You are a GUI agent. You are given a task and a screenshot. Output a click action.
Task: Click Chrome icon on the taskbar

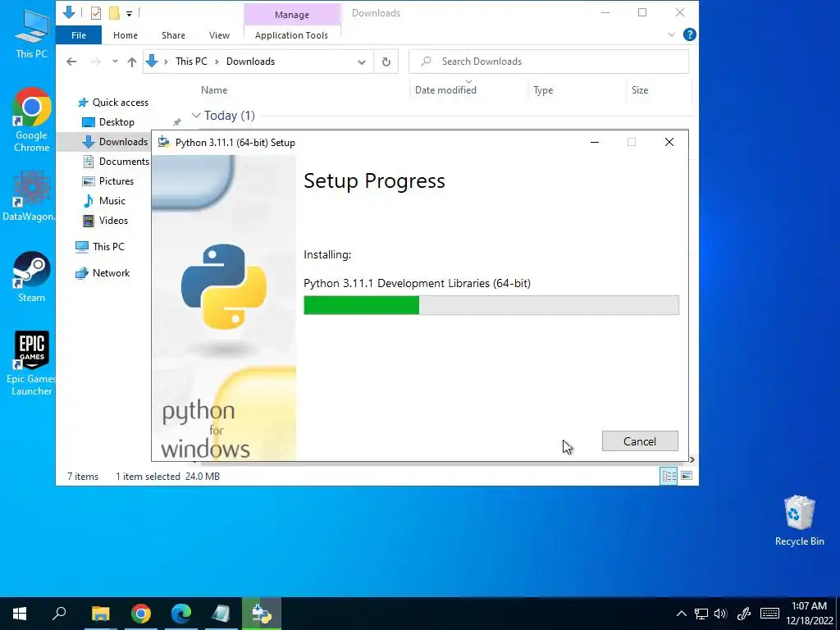click(141, 614)
